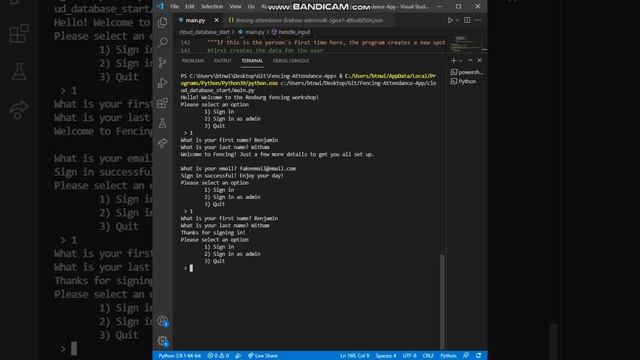The image size is (640, 360).
Task: Open the Live Share activity bar view
Action: [162, 143]
